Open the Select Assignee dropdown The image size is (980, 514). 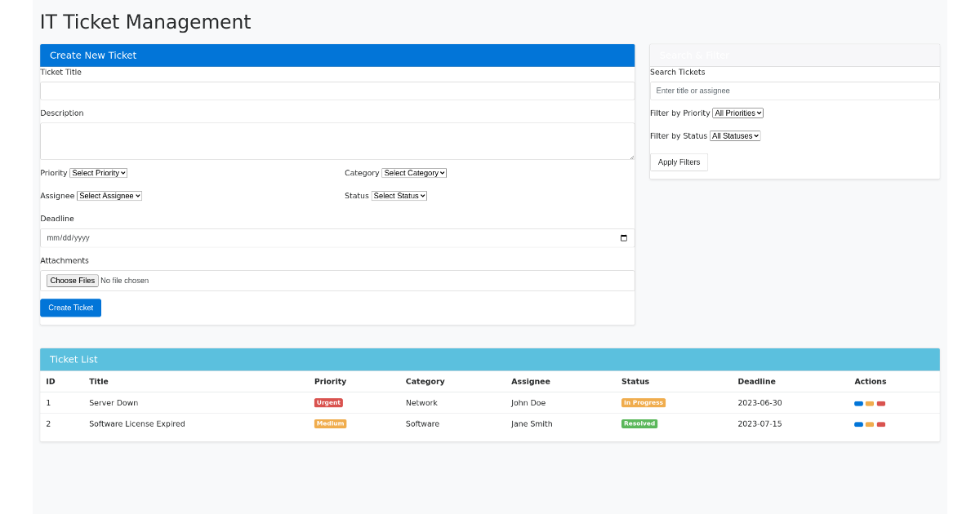[x=109, y=195]
